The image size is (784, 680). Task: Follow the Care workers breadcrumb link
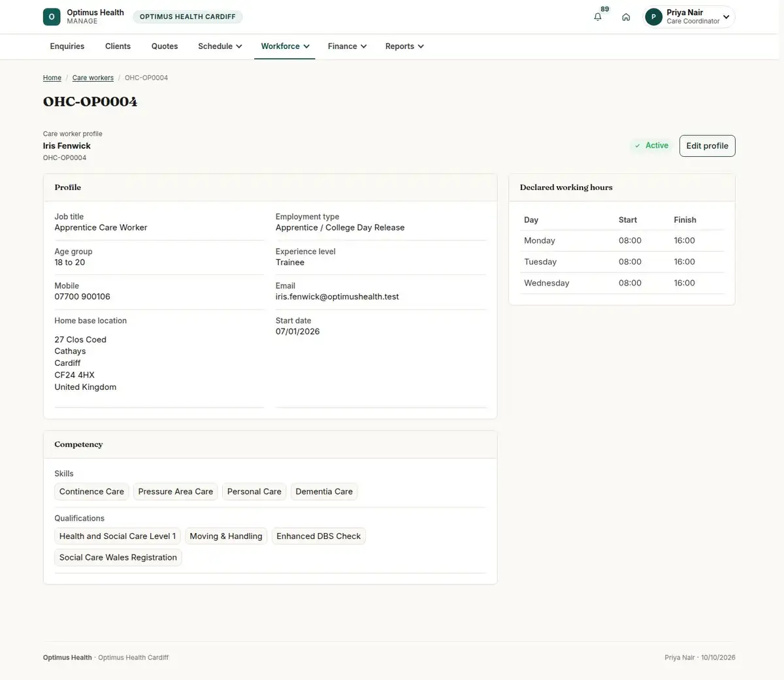tap(93, 78)
